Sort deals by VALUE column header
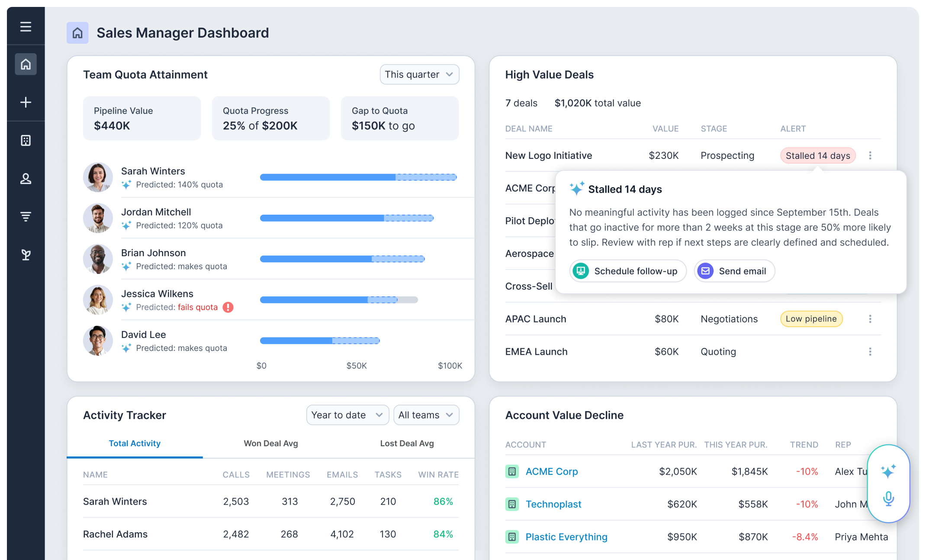 pos(666,129)
